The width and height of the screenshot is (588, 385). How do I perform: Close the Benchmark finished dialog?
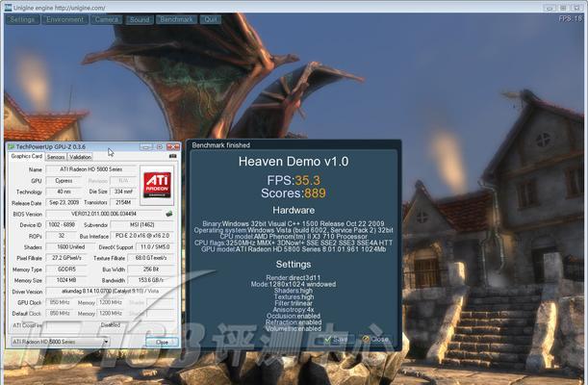375,339
